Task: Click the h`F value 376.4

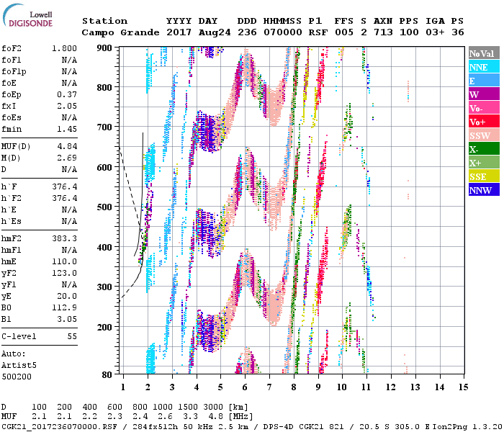Action: pos(64,186)
